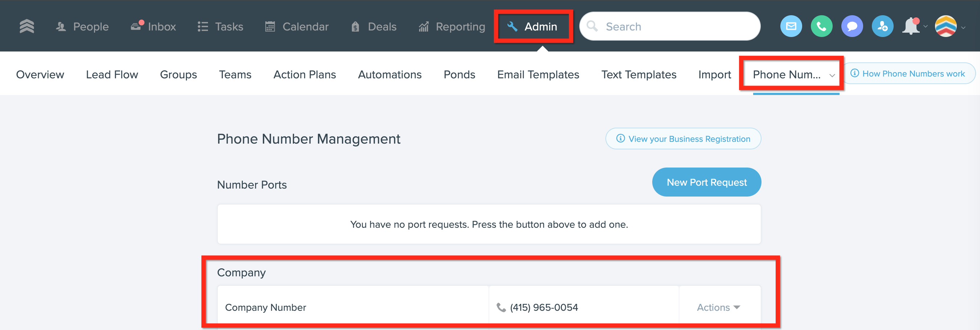Switch to the Lead Flow tab
Viewport: 980px width, 330px height.
[112, 74]
